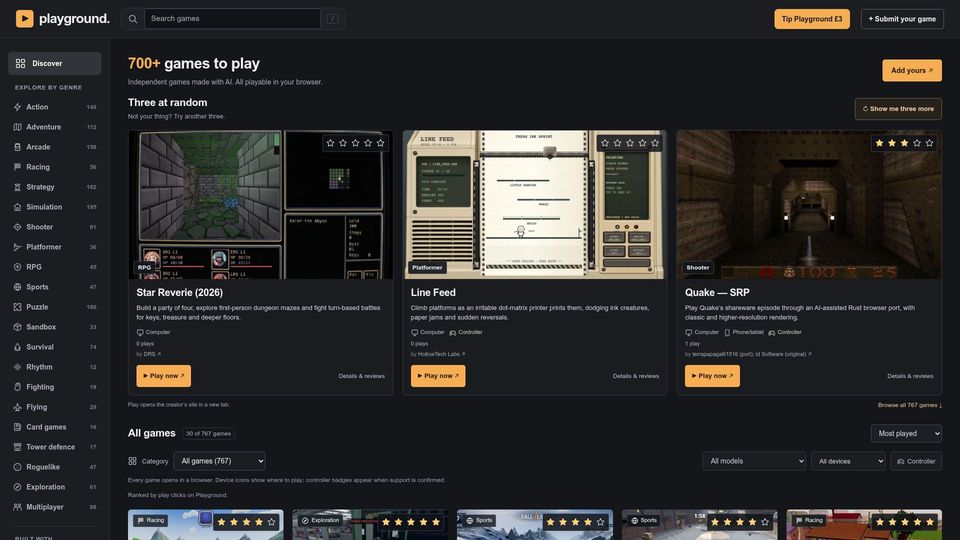Open the Exploration genre compass icon

(x=17, y=487)
